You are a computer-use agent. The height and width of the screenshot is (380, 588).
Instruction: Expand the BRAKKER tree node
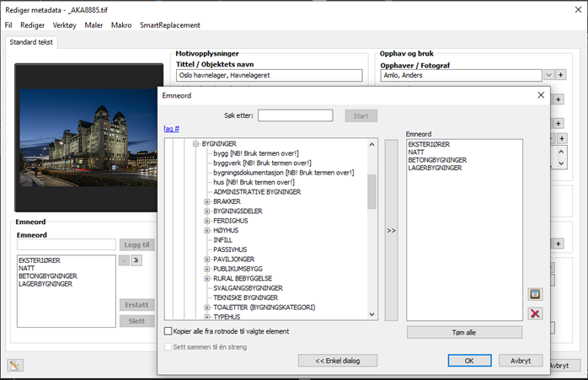tap(206, 202)
